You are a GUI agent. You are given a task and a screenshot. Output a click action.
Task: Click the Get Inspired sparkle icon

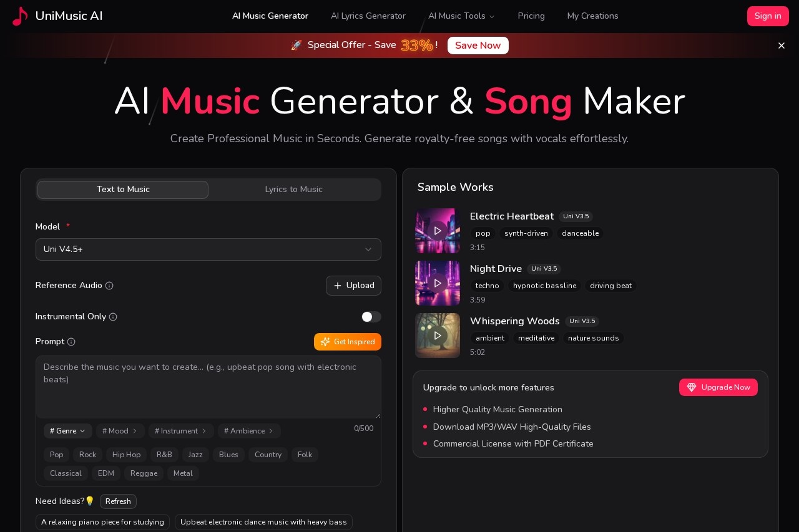(325, 342)
